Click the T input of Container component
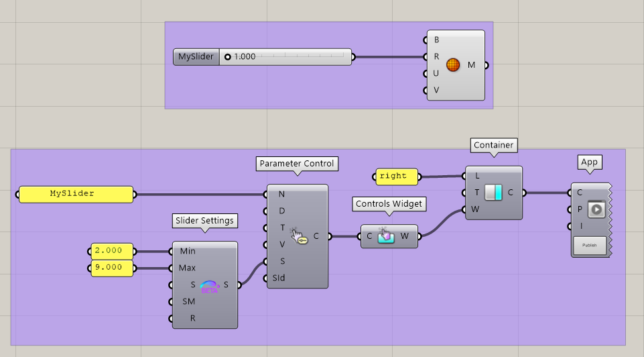 click(477, 193)
